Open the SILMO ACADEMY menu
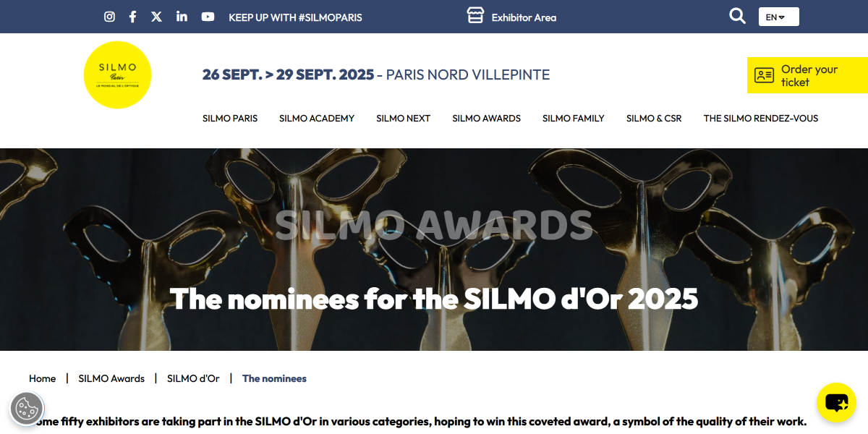The height and width of the screenshot is (434, 868). click(x=317, y=118)
